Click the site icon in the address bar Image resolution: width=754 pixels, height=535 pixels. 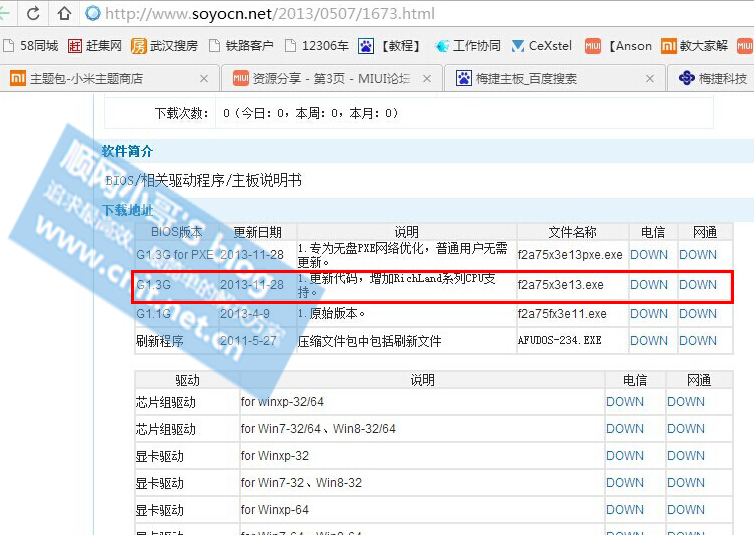point(93,13)
